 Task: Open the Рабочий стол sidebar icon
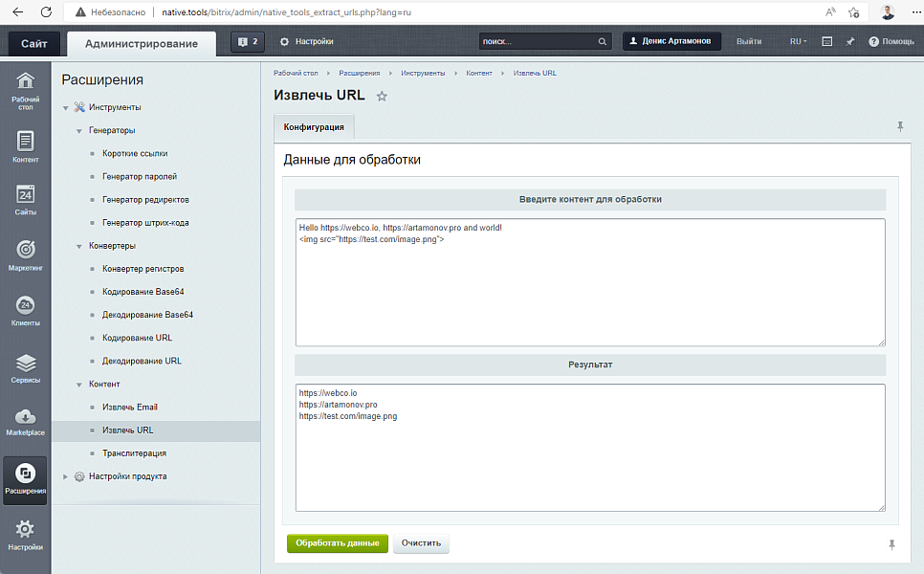26,90
